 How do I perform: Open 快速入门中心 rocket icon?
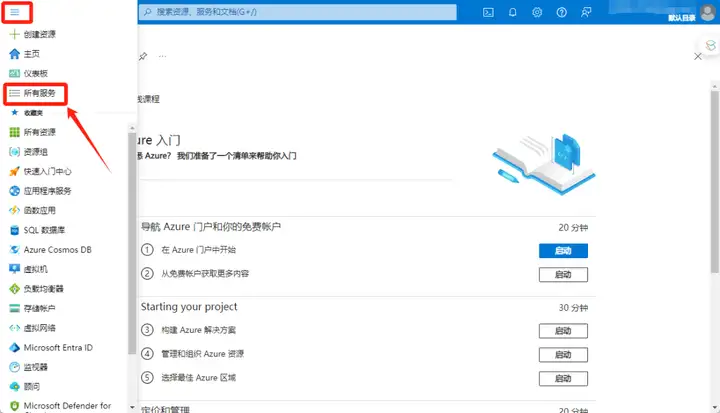click(x=15, y=171)
